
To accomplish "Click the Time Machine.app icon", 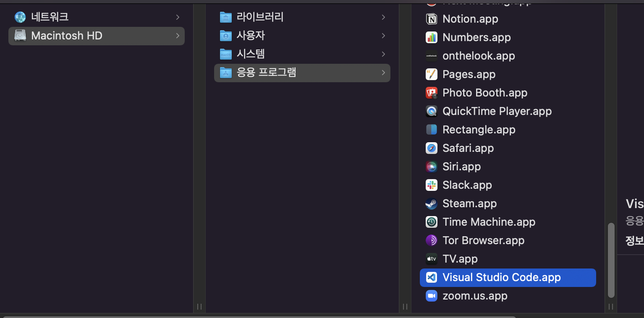I will point(431,222).
